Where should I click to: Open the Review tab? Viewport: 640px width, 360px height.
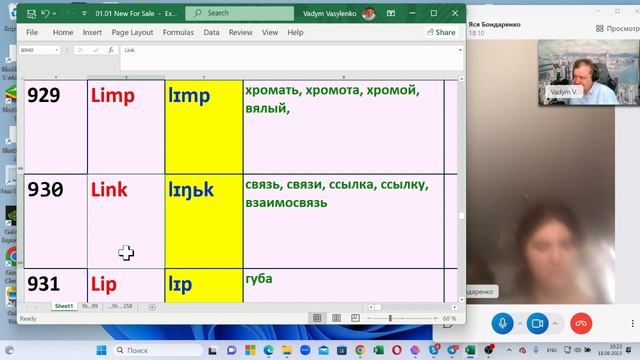(x=240, y=32)
